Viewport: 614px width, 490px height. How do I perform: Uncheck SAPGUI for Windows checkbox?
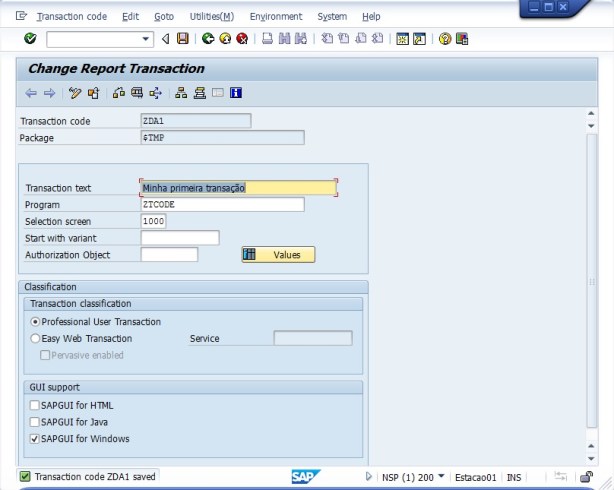pos(35,439)
